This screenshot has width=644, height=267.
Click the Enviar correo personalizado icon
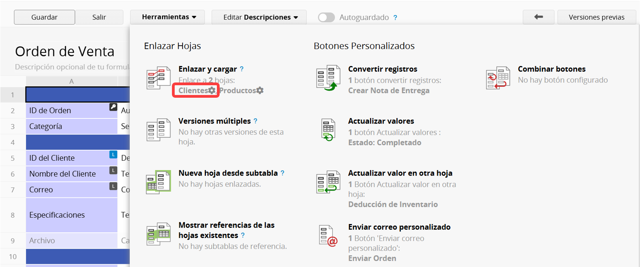[328, 235]
